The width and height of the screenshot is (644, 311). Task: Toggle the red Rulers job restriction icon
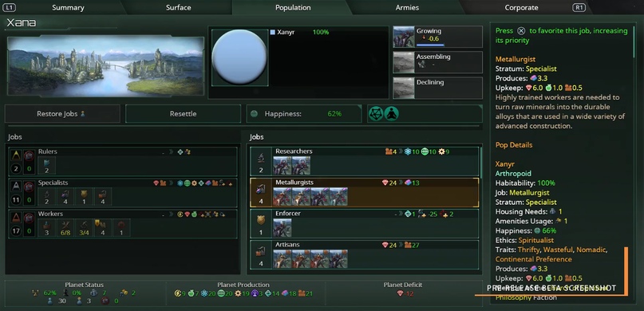pos(29,155)
